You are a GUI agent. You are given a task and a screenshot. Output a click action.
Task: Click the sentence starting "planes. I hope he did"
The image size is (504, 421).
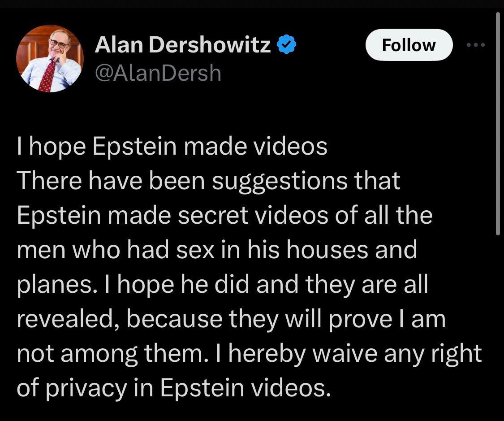click(222, 284)
